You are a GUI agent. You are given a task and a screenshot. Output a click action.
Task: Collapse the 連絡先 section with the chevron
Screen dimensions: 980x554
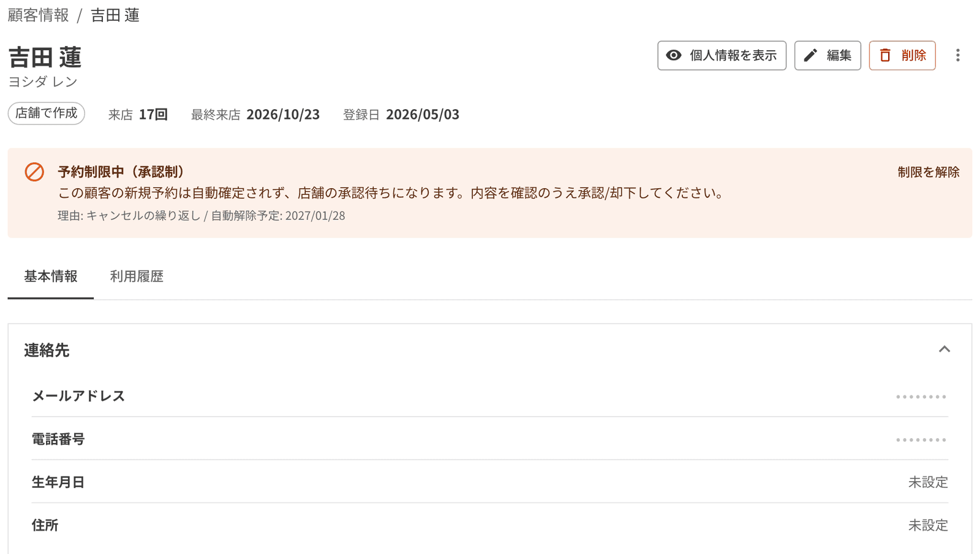coord(944,349)
